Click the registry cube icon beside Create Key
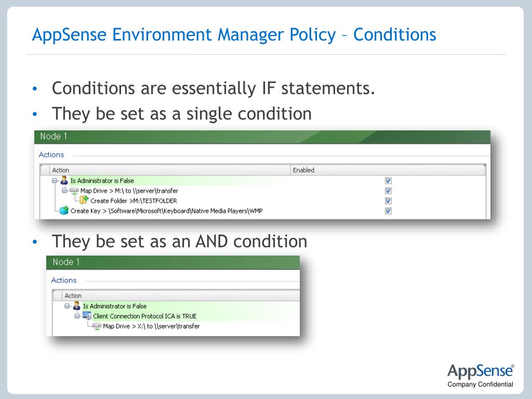Image resolution: width=532 pixels, height=399 pixels. click(x=64, y=210)
